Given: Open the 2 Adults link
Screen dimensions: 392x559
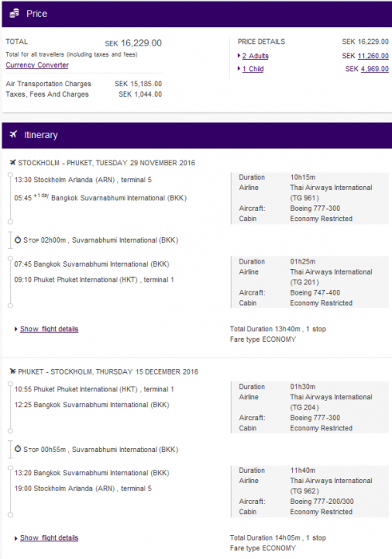Looking at the screenshot, I should (x=255, y=56).
